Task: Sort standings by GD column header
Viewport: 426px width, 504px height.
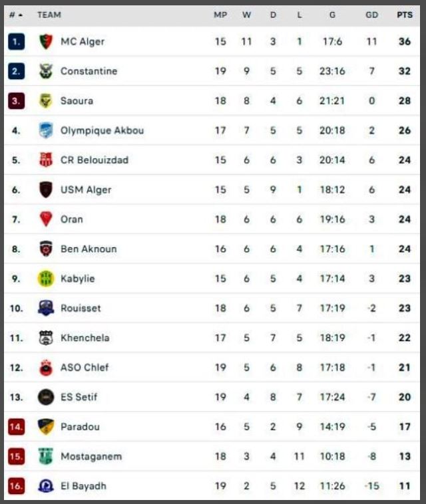Action: coord(371,15)
